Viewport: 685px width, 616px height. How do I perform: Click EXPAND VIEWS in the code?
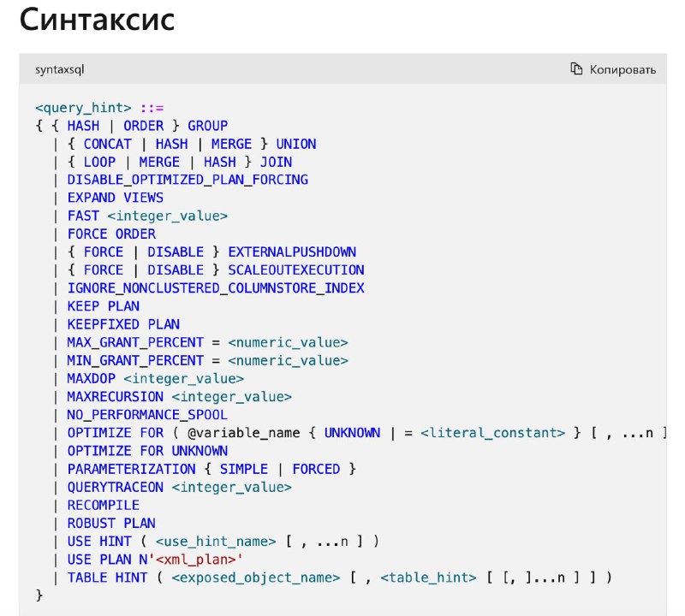116,198
